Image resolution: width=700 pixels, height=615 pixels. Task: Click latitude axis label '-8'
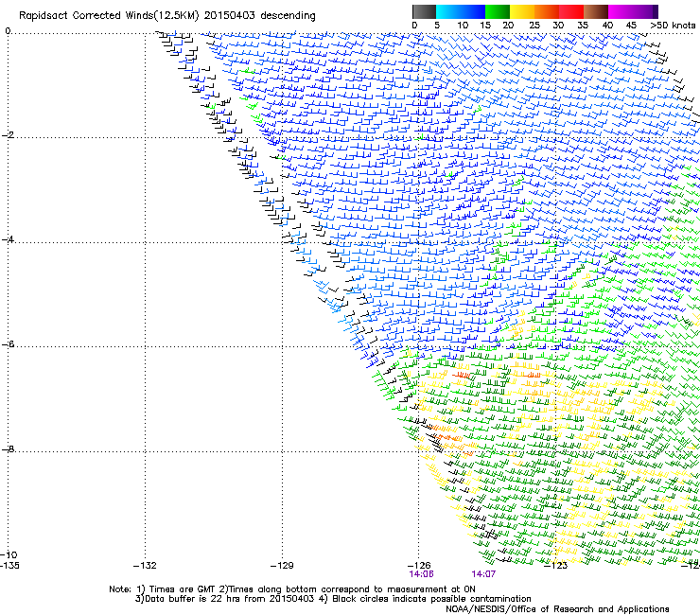pyautogui.click(x=8, y=449)
